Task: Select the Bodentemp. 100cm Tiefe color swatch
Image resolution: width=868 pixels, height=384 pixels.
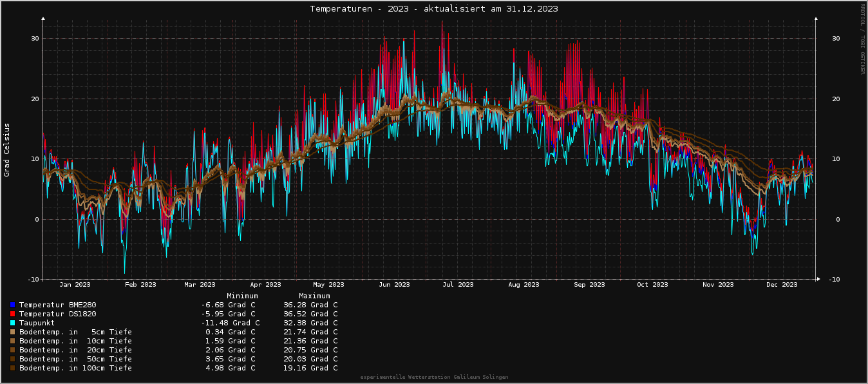Action: pyautogui.click(x=12, y=368)
